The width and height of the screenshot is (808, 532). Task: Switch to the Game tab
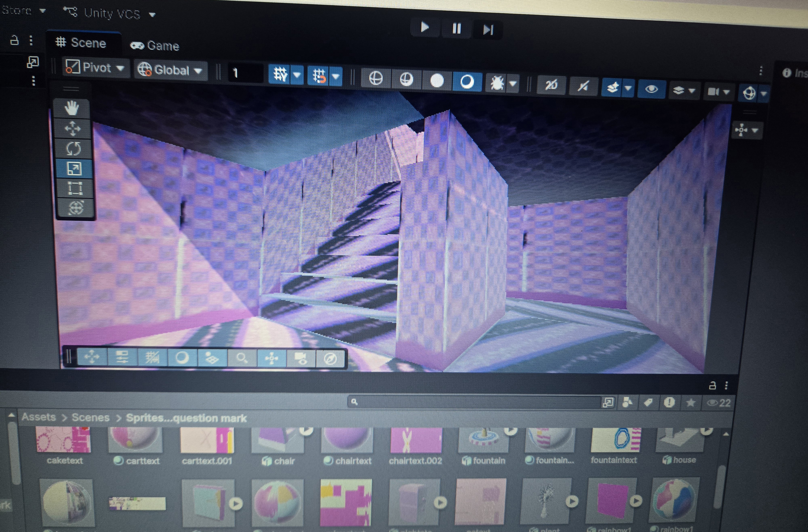(155, 46)
